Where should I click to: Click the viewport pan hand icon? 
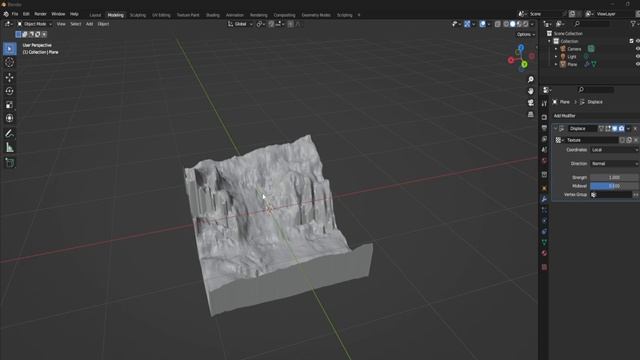click(x=531, y=91)
